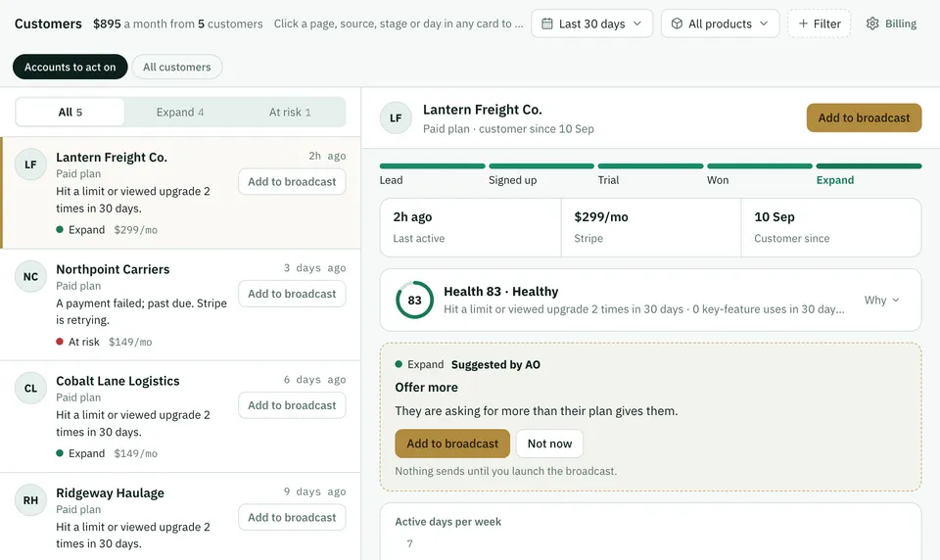This screenshot has height=560, width=940.
Task: Click the Customers page title
Action: tap(48, 23)
